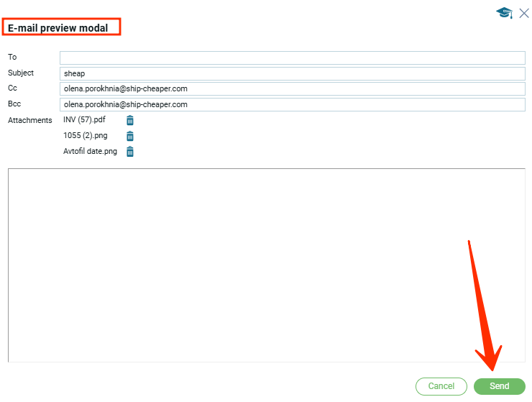Click the To label text
Image resolution: width=532 pixels, height=402 pixels.
12,57
